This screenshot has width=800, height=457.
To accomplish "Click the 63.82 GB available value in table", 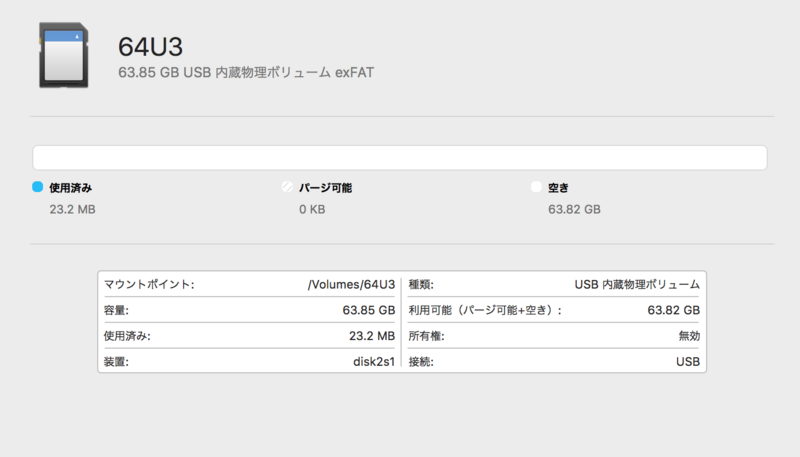I will pyautogui.click(x=673, y=310).
